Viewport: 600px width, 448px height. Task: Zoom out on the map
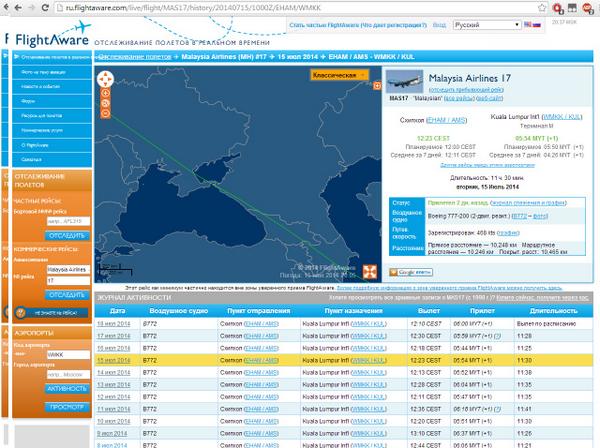click(x=105, y=113)
